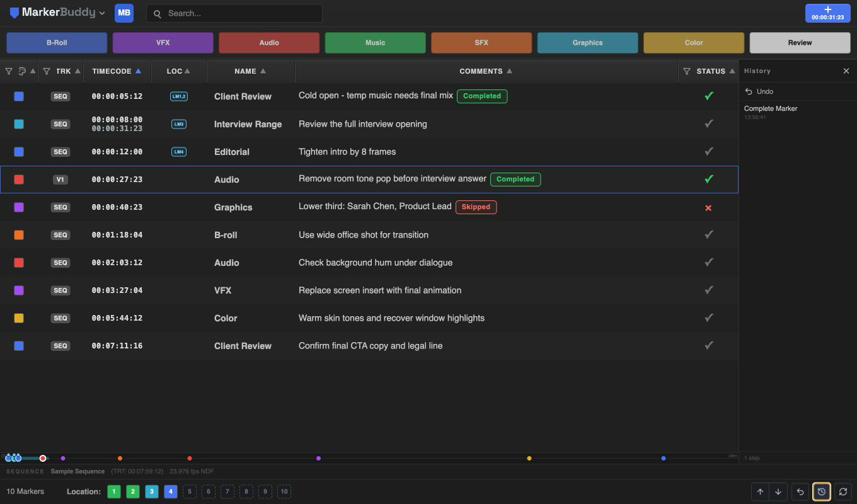Toggle the green checkmark on the 00:00:27:23 Audio row
The width and height of the screenshot is (857, 504).
tap(709, 180)
